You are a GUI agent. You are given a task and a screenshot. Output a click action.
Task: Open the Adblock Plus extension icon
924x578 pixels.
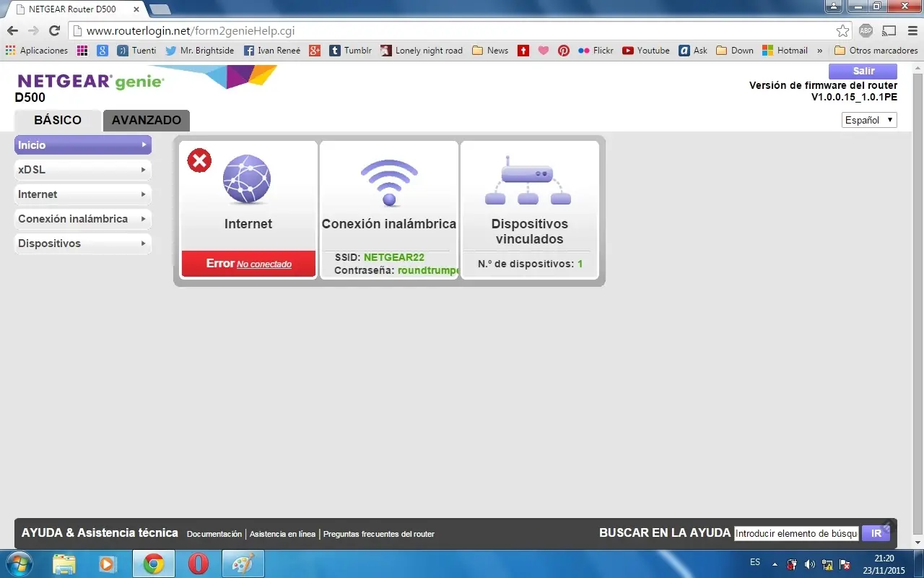point(866,31)
